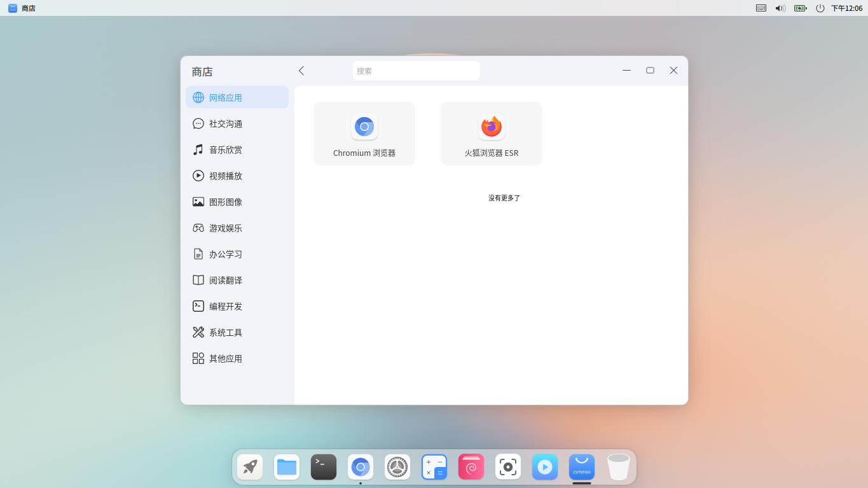
Task: Select the play icon beside 视频播放
Action: coord(198,176)
